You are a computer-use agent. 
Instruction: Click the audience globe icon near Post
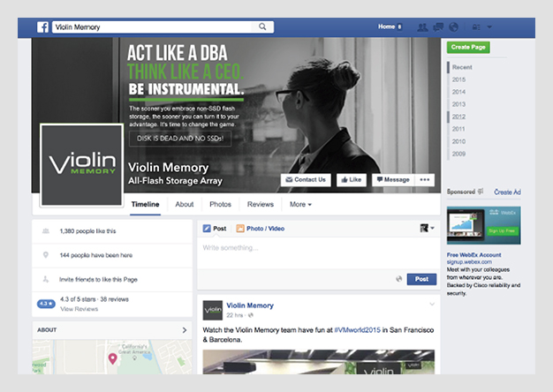[x=399, y=279]
